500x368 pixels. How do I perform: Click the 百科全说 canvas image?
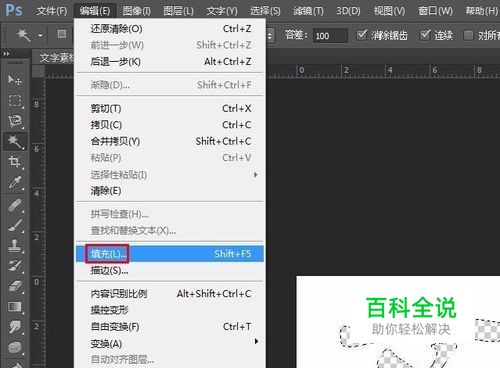[398, 322]
